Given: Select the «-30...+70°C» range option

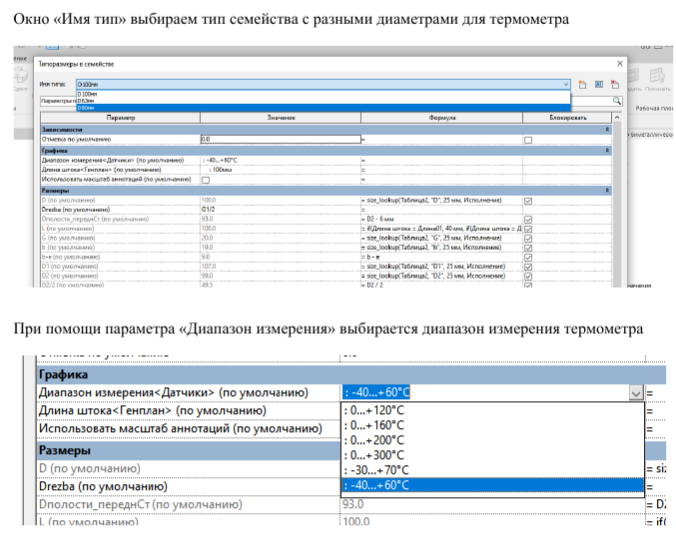Looking at the screenshot, I should (493, 470).
